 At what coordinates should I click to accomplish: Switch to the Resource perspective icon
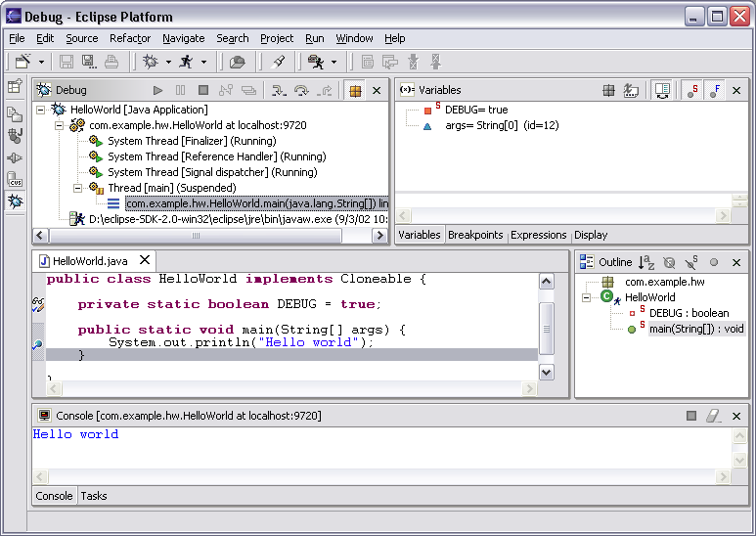[15, 113]
